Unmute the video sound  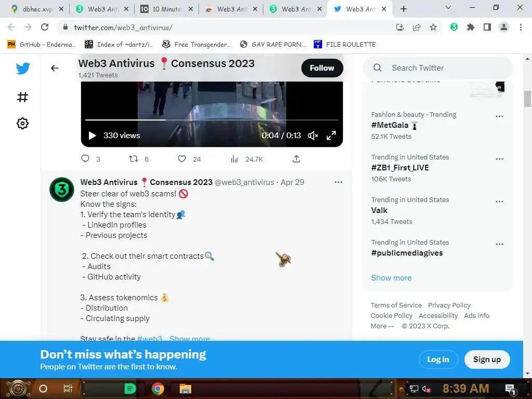tap(313, 136)
